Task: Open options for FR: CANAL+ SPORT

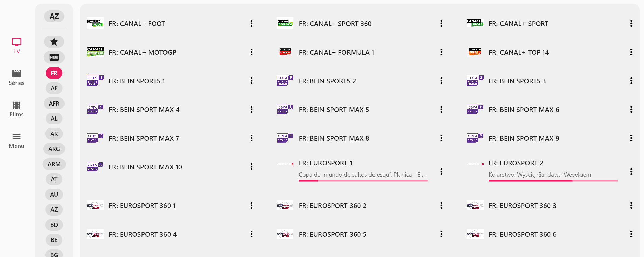Action: tap(631, 23)
